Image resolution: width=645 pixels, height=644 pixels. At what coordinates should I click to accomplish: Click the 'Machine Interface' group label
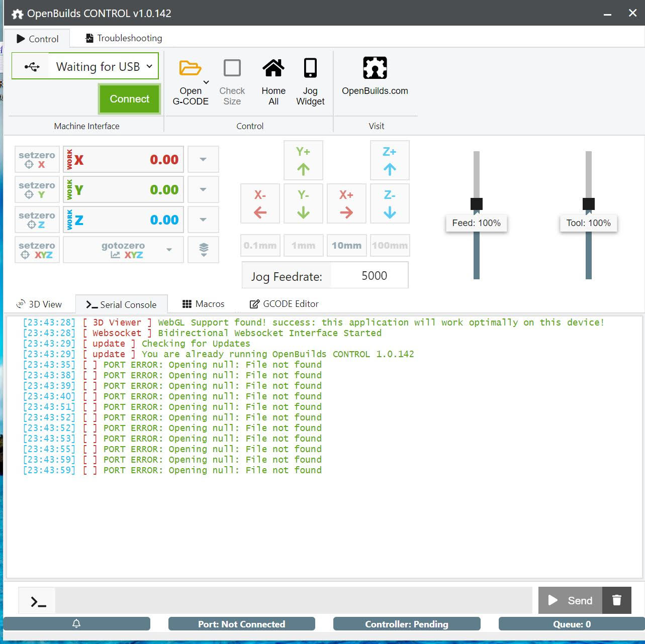pyautogui.click(x=86, y=126)
